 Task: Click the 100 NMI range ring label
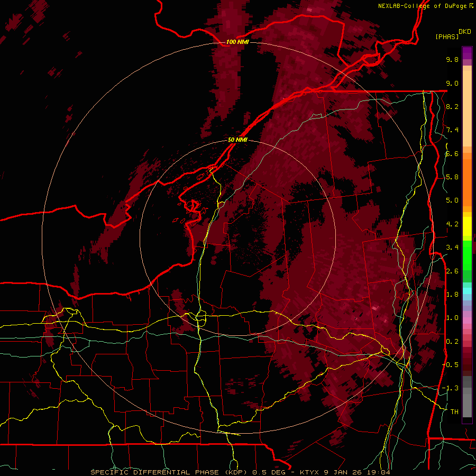[237, 42]
